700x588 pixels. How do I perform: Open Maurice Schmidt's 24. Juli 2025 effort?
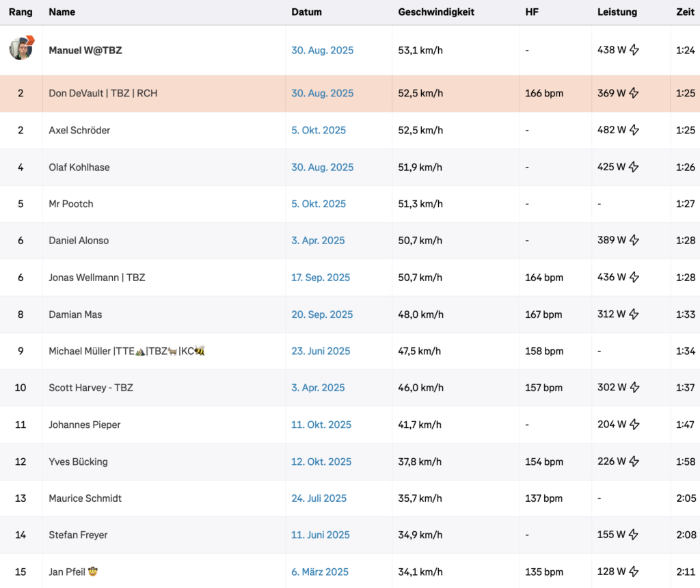coord(319,498)
